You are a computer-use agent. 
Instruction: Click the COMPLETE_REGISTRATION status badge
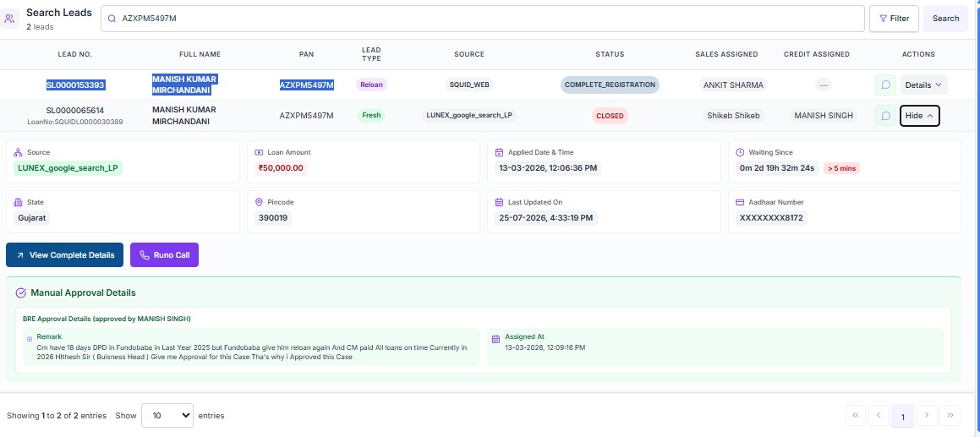[x=610, y=85]
